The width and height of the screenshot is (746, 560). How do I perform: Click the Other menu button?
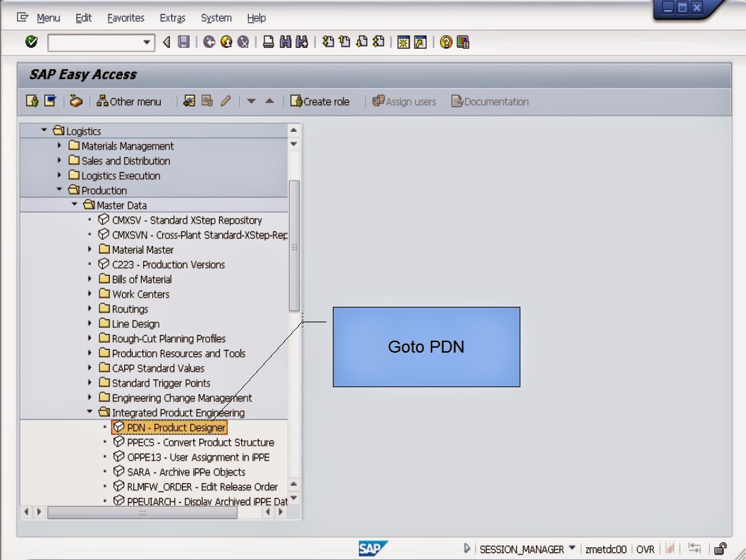pos(129,101)
